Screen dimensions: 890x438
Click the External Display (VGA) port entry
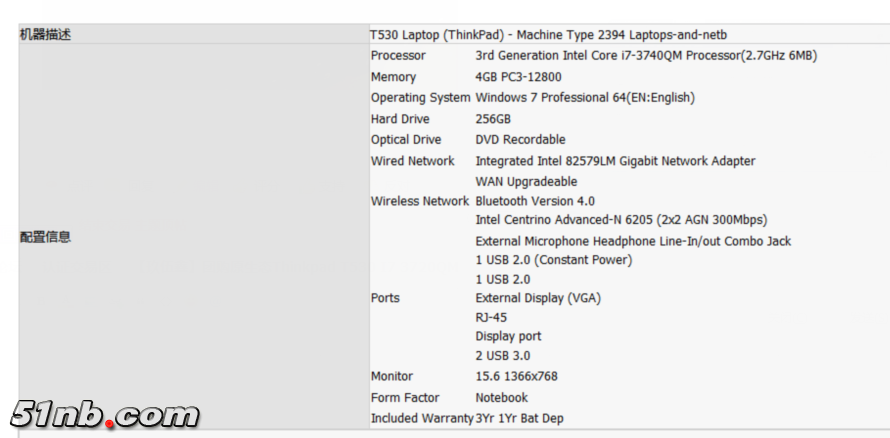(x=538, y=298)
